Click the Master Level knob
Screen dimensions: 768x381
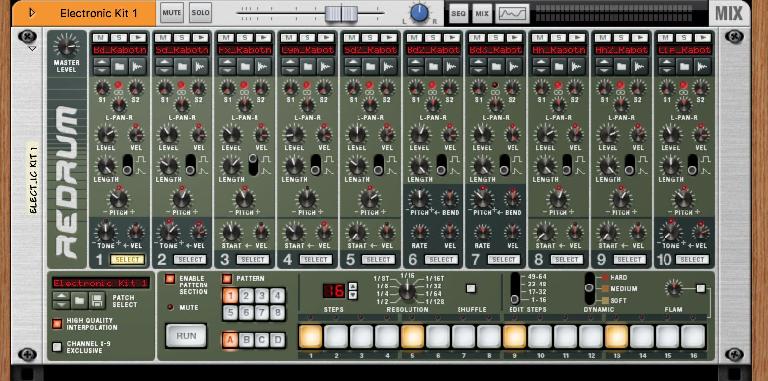(x=67, y=46)
